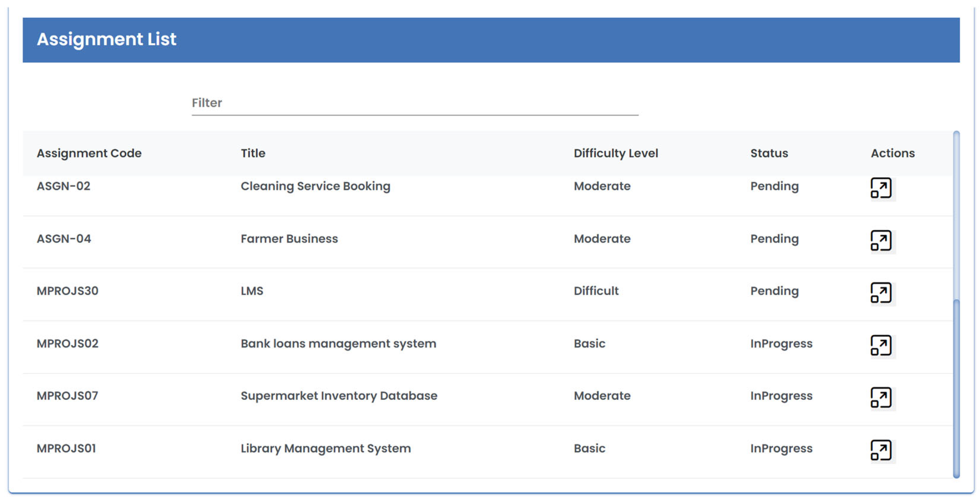The height and width of the screenshot is (500, 980).
Task: Click the Difficulty Level column header
Action: [615, 153]
